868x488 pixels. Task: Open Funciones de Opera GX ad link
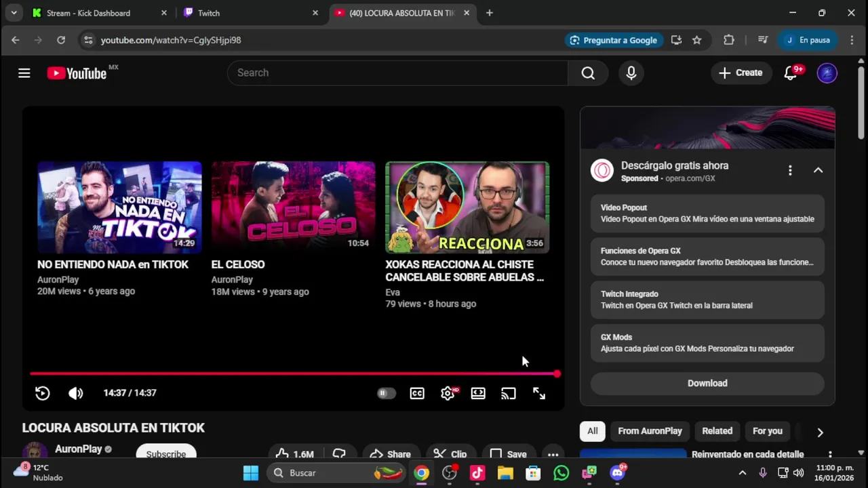click(707, 257)
